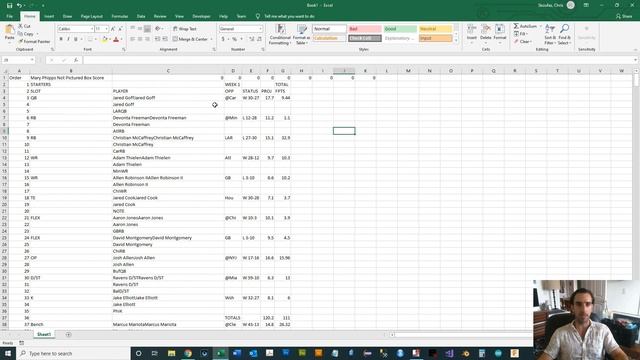Screen dimensions: 640x360
Task: Pick the yellow fill color button
Action: [x=104, y=39]
